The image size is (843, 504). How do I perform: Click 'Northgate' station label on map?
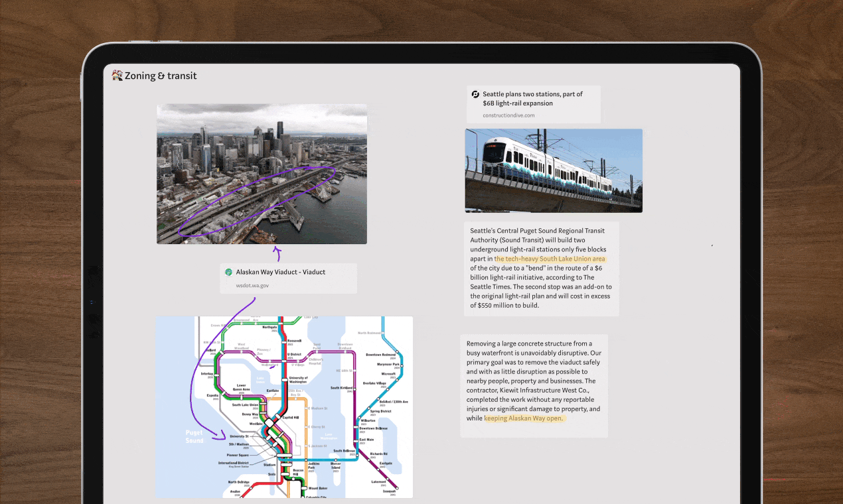[269, 327]
